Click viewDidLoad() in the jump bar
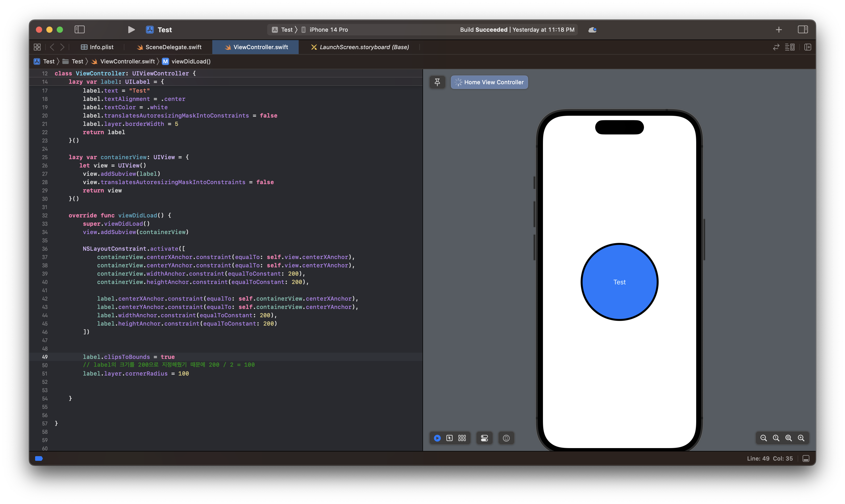The width and height of the screenshot is (845, 504). [x=191, y=61]
